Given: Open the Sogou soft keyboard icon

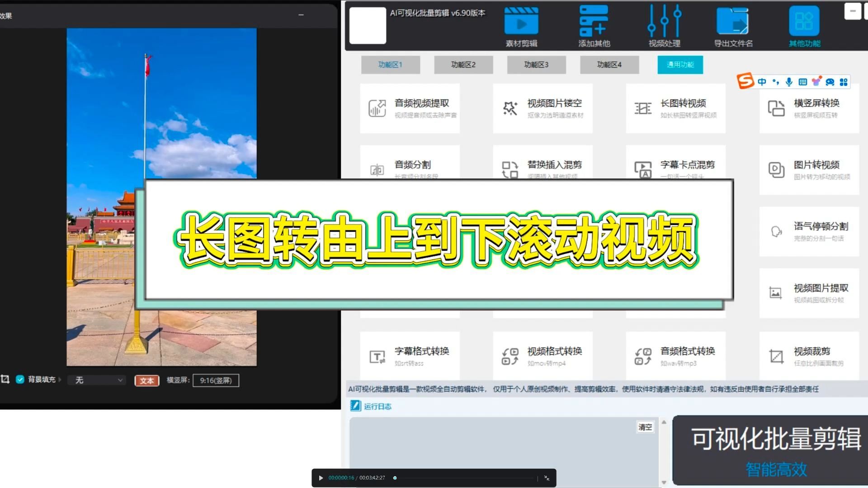Looking at the screenshot, I should tap(802, 82).
